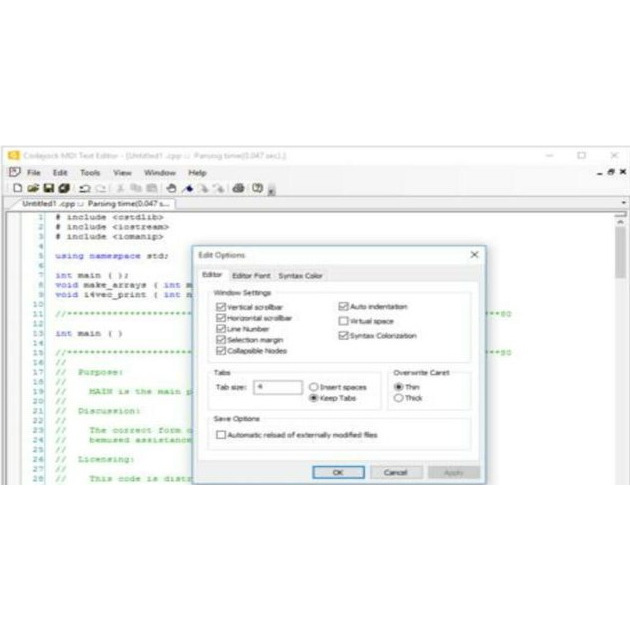The height and width of the screenshot is (630, 630).
Task: Click Cancel in Edit Options dialog
Action: point(396,472)
